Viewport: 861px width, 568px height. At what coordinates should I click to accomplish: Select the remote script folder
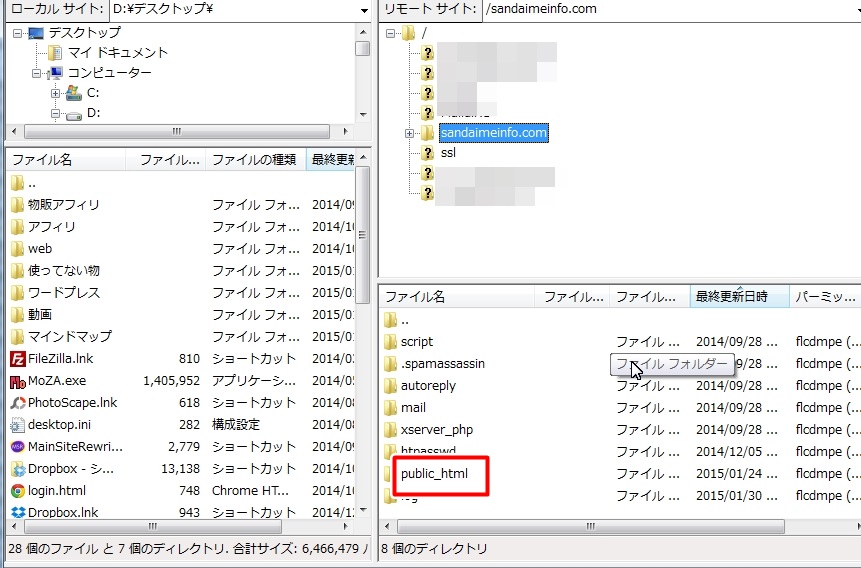[x=417, y=342]
